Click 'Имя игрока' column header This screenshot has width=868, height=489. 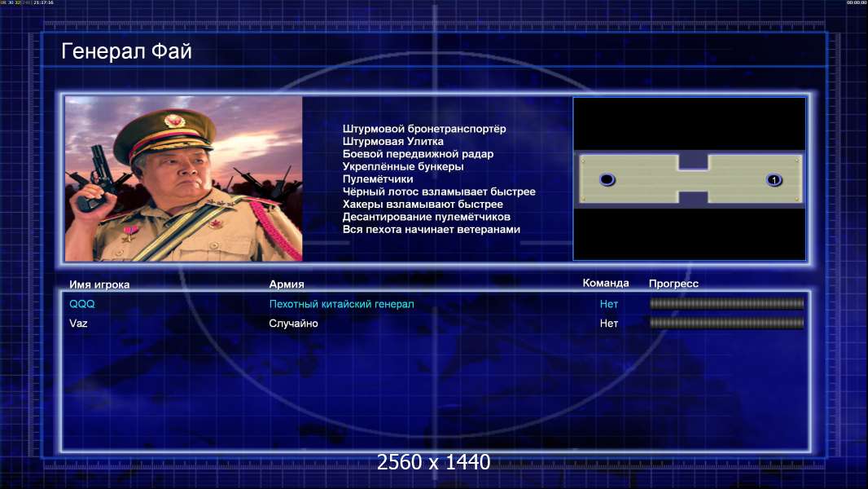(x=99, y=284)
